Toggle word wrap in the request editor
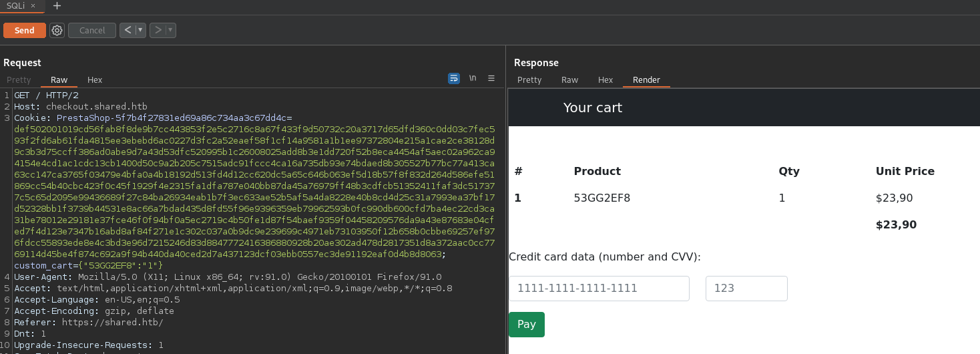Viewport: 980px width, 354px height. click(454, 78)
